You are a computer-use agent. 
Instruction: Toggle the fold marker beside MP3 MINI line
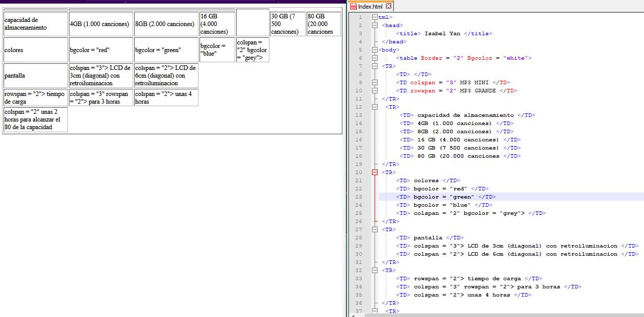pos(375,82)
